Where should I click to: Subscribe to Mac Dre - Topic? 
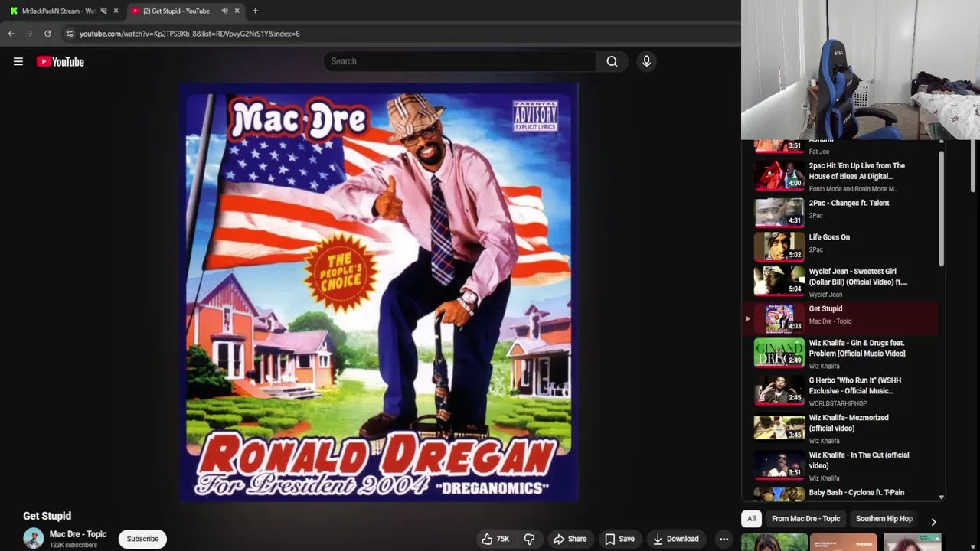[x=142, y=539]
